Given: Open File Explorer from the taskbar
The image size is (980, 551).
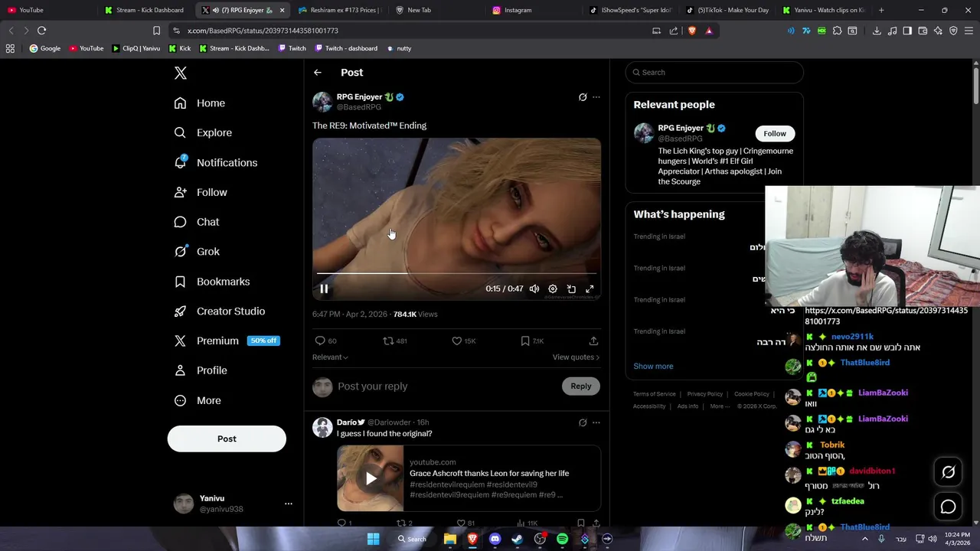Looking at the screenshot, I should (x=450, y=539).
